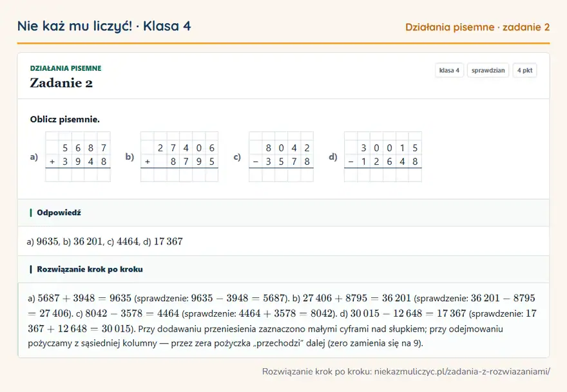This screenshot has width=567, height=392.
Task: Click the empty result row under exercise d) grid
Action: point(383,175)
